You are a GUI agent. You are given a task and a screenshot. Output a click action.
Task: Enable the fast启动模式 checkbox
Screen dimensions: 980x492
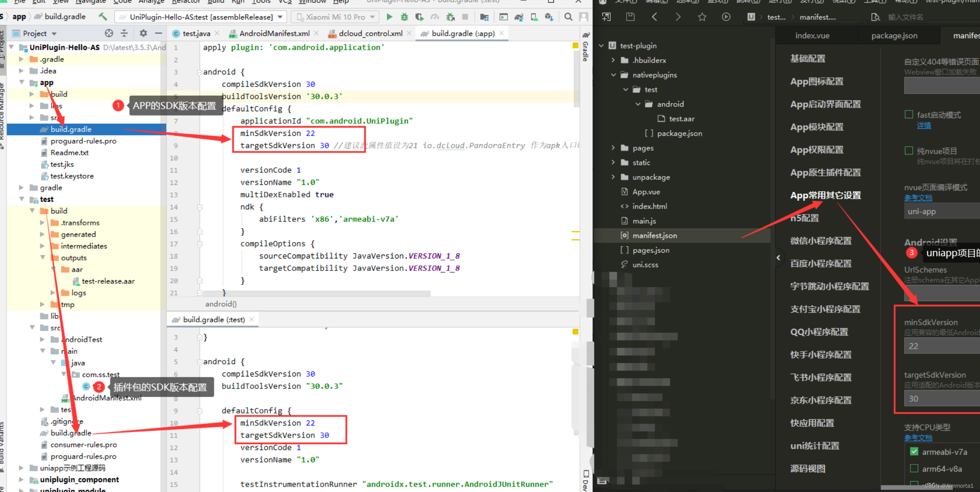click(x=909, y=114)
